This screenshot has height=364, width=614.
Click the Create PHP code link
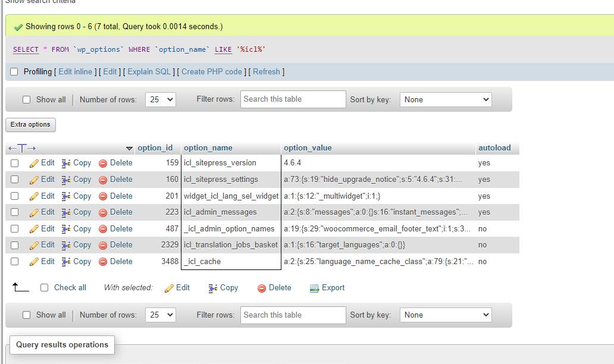coord(211,71)
